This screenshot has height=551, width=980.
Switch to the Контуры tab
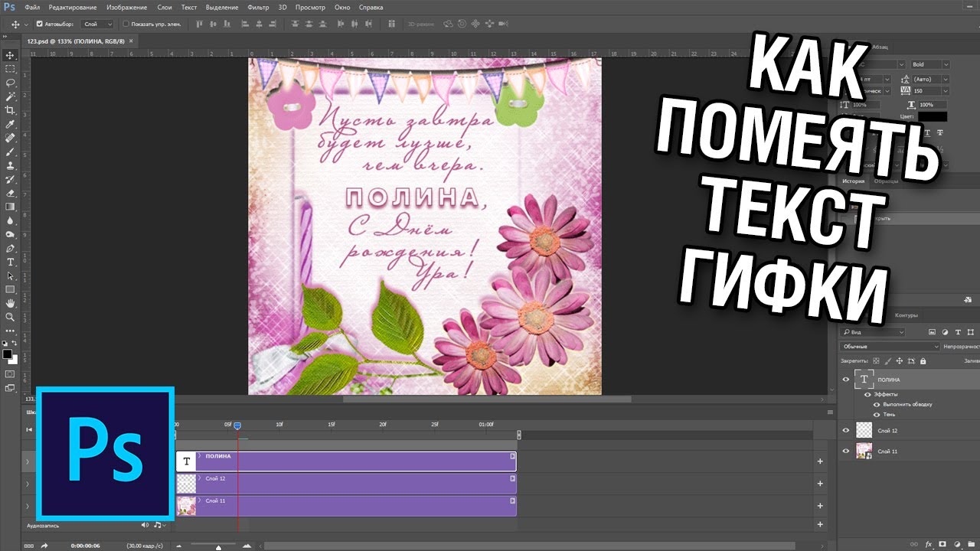906,315
